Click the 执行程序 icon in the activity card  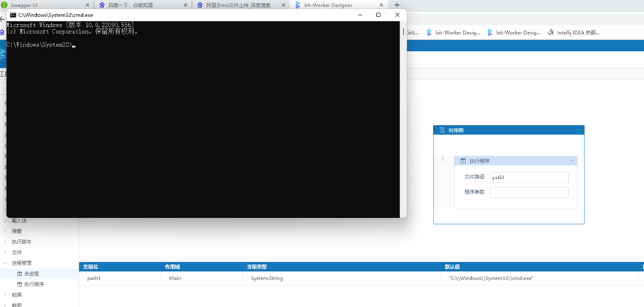click(x=463, y=161)
